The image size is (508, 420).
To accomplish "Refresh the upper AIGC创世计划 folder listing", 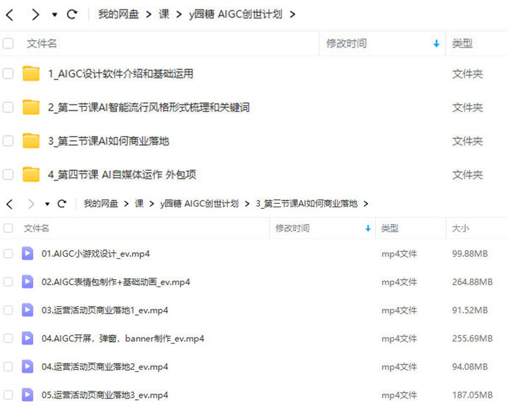I will point(72,14).
